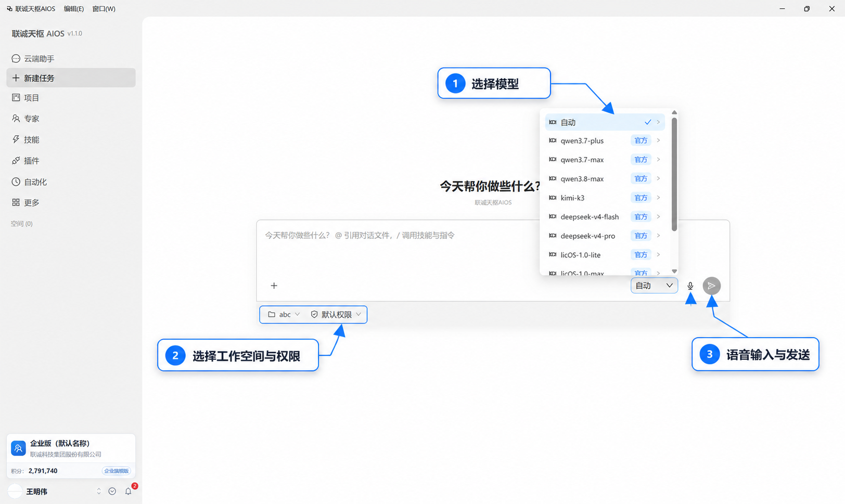Viewport: 845px width, 504px height.
Task: Expand the arrow beside licOS-1.0-lite
Action: point(658,255)
